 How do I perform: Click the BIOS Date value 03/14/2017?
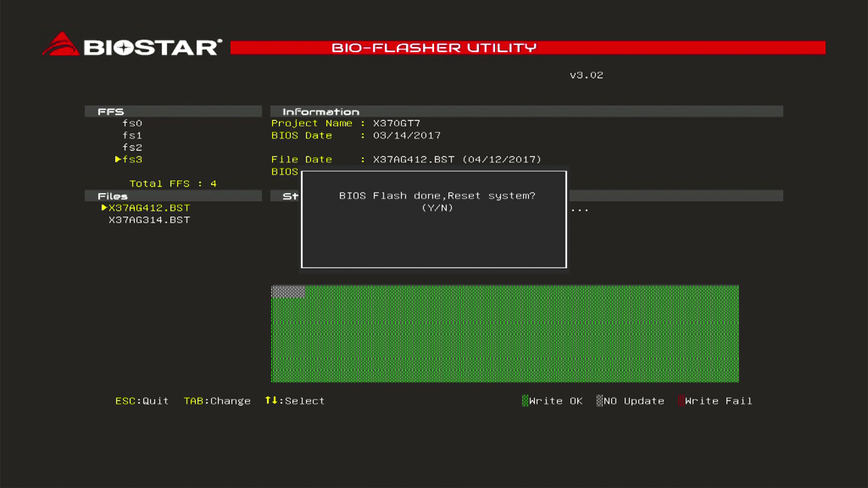[x=407, y=136]
